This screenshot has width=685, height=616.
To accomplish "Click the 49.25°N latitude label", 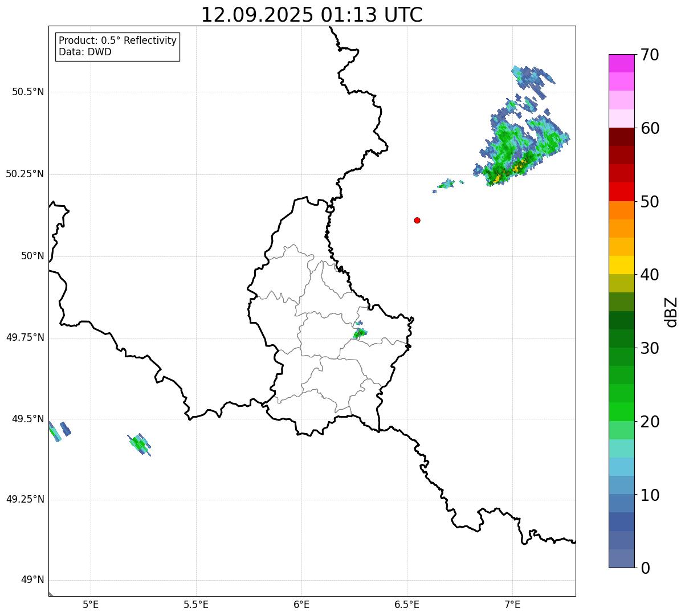I will [25, 500].
